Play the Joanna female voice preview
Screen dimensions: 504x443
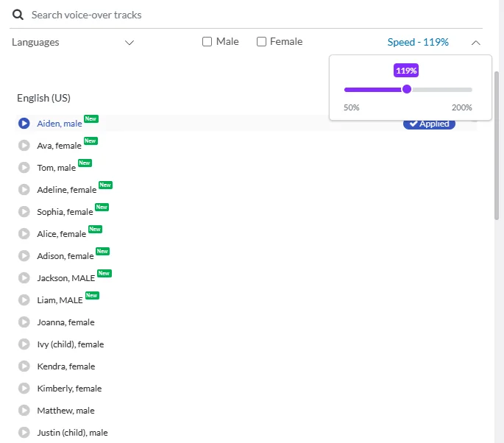pos(24,322)
